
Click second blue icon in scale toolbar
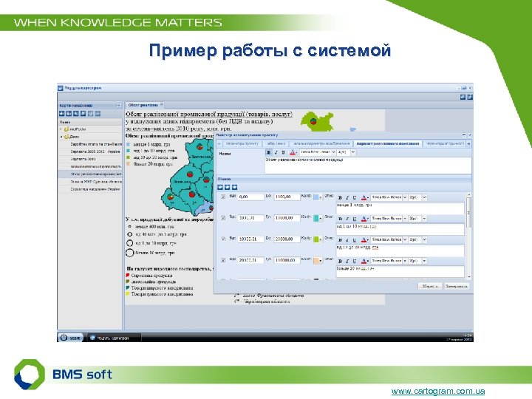[x=228, y=187]
